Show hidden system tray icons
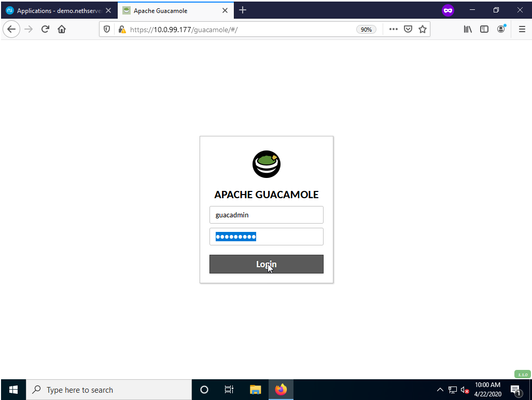The width and height of the screenshot is (532, 400). pyautogui.click(x=440, y=390)
